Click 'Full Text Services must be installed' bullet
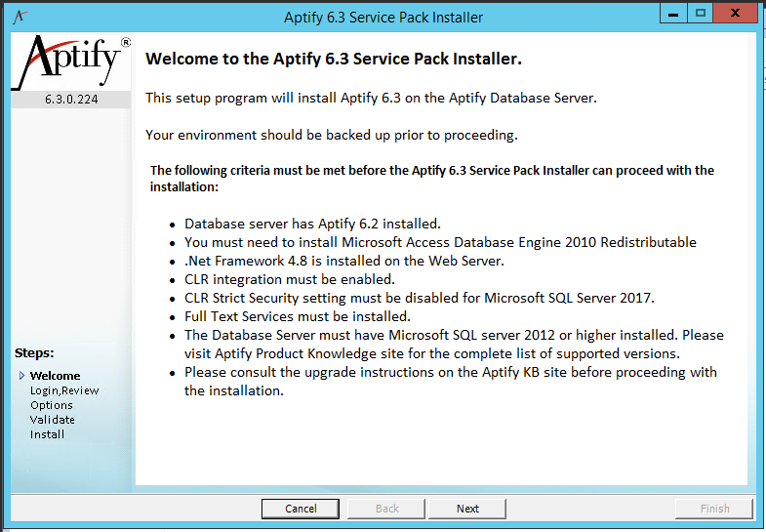Screen dimensions: 766x532 tap(298, 316)
